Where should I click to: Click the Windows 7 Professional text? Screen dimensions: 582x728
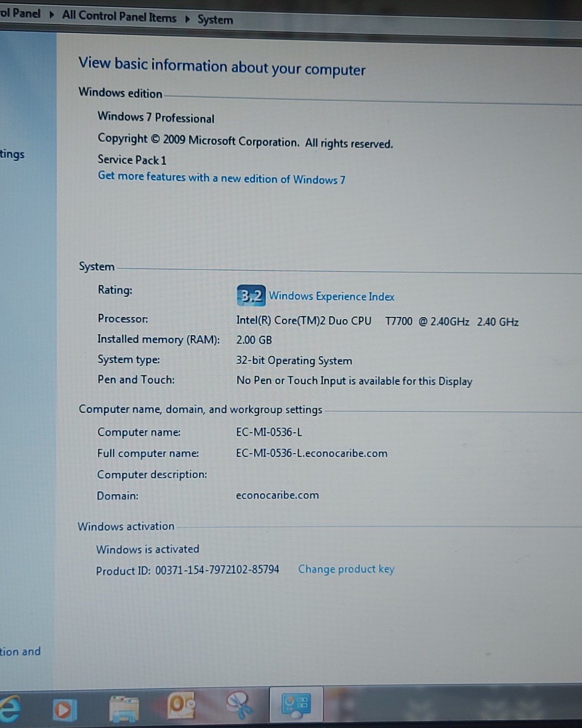[x=156, y=117]
